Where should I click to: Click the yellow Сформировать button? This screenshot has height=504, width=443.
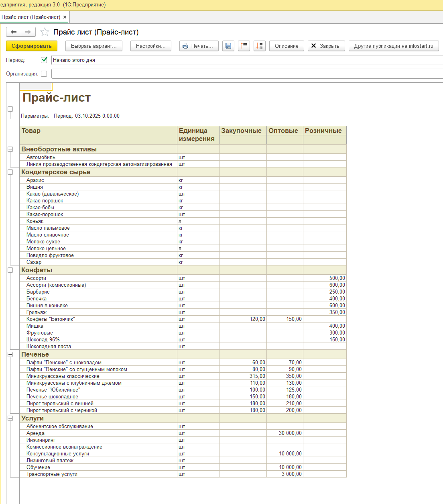[32, 46]
